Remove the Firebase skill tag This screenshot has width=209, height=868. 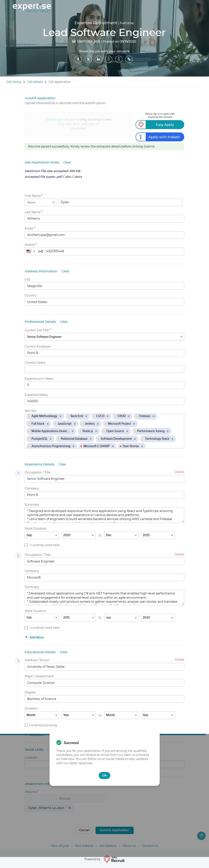(x=154, y=416)
